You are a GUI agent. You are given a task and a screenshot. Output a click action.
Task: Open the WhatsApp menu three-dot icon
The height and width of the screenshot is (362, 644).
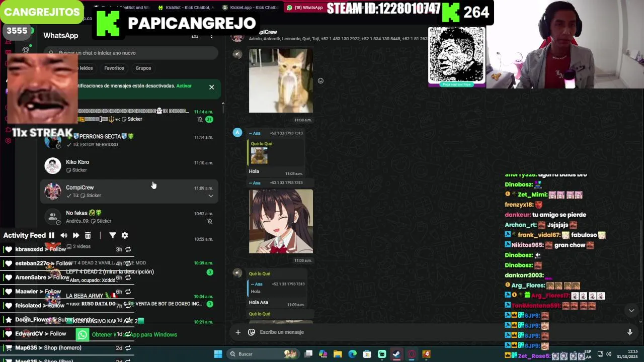211,36
